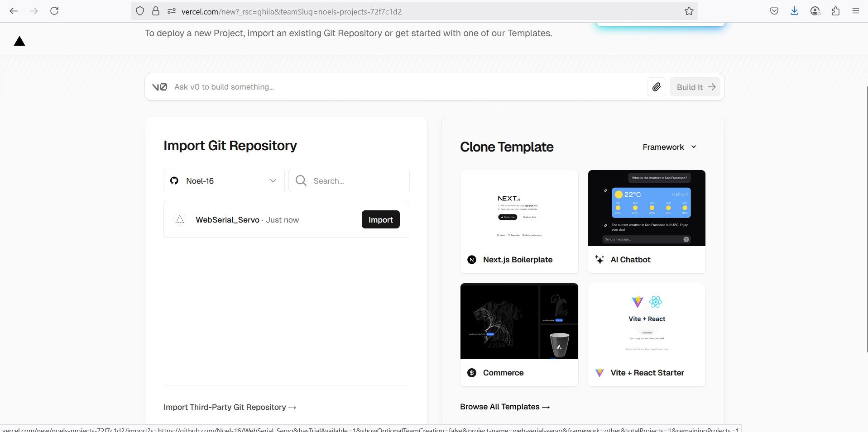868x432 pixels.
Task: Click the Import Git Repository heading
Action: 230,146
